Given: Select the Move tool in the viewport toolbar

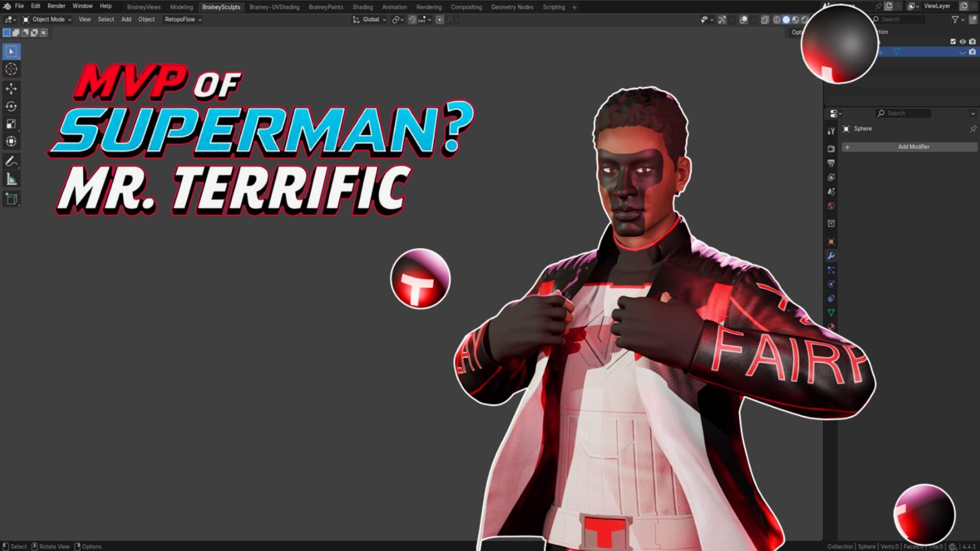Looking at the screenshot, I should click(x=11, y=88).
